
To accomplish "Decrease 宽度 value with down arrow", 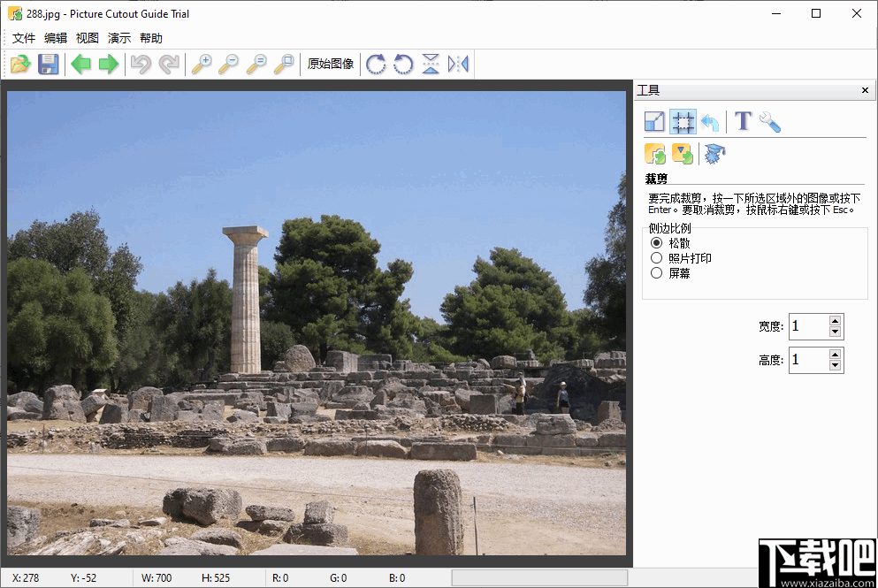I will [835, 332].
